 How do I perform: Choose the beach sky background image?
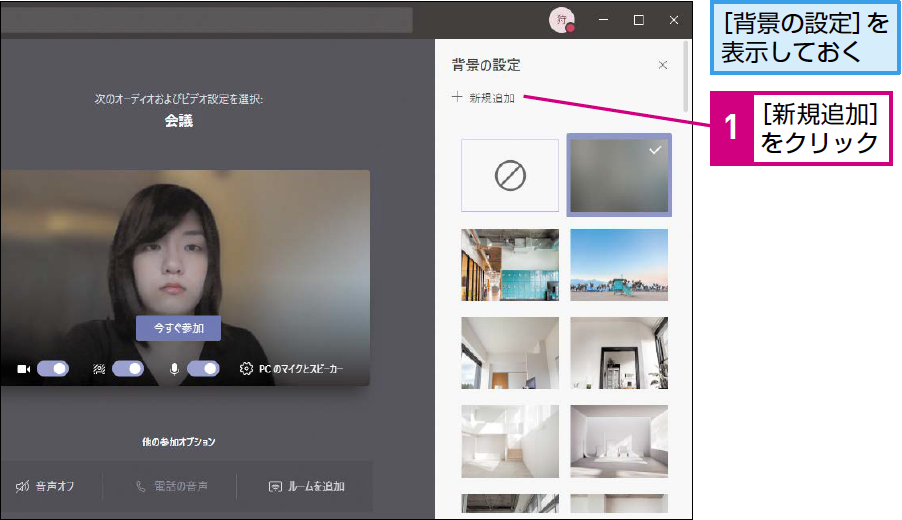coord(619,265)
